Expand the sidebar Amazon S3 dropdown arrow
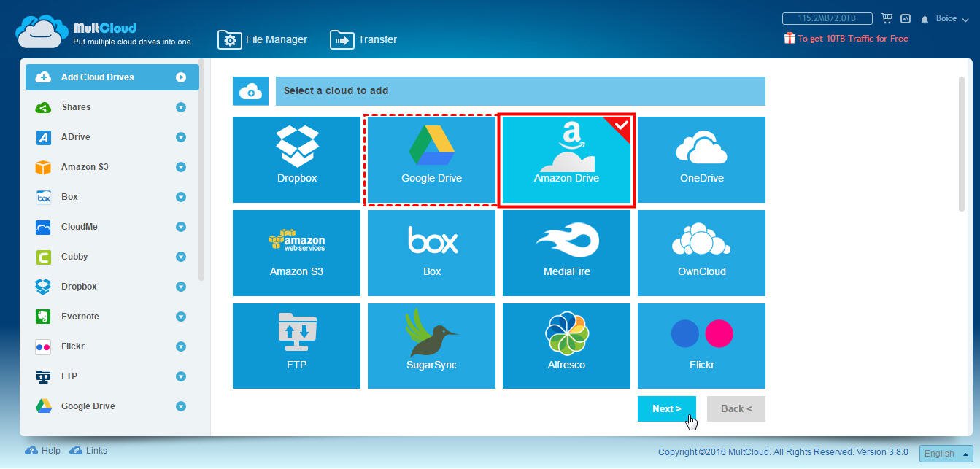The height and width of the screenshot is (469, 980). [181, 167]
